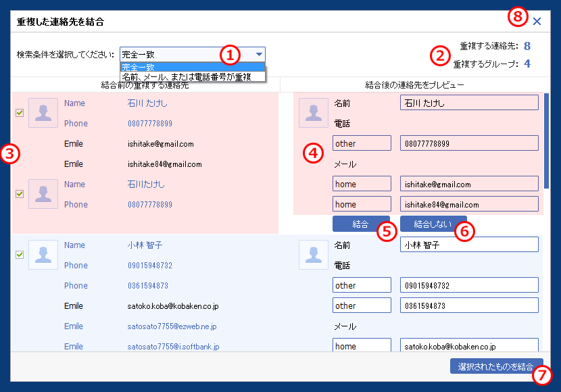This screenshot has height=392, width=561.
Task: Click phone field showing 08077778899 in preview
Action: click(469, 143)
